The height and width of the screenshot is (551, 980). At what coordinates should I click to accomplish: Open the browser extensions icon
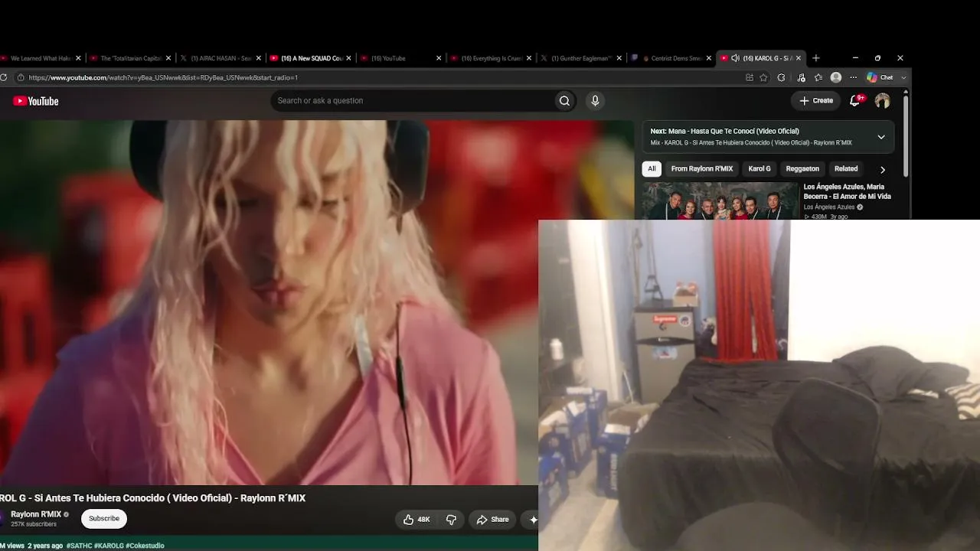(781, 77)
